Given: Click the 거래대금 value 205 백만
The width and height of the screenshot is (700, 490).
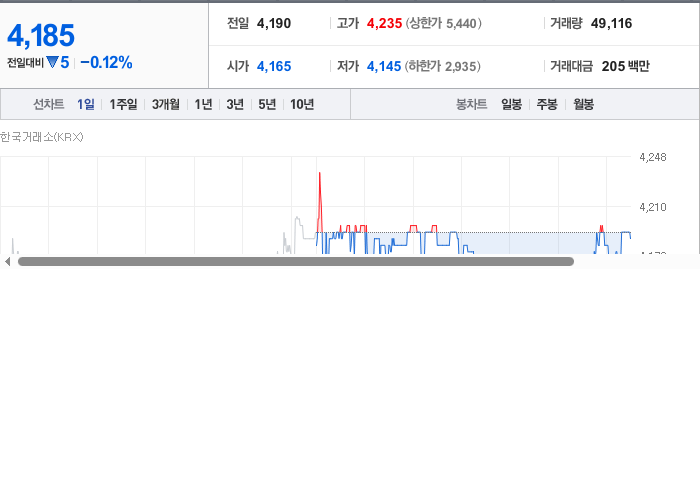Looking at the screenshot, I should pyautogui.click(x=625, y=66).
